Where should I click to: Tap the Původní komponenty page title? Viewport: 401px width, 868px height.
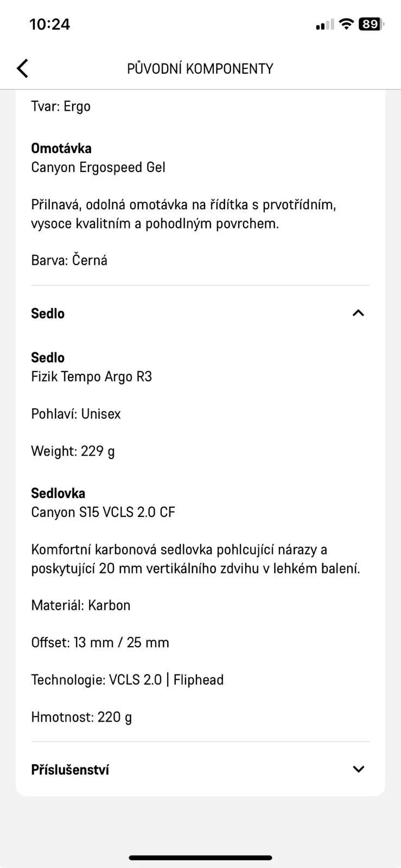coord(200,69)
